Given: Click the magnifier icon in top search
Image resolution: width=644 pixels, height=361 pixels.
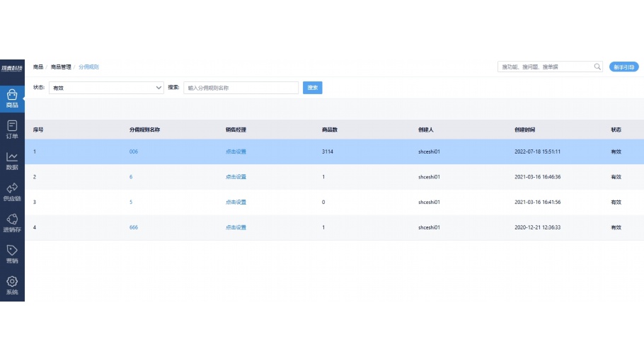Looking at the screenshot, I should click(x=597, y=67).
